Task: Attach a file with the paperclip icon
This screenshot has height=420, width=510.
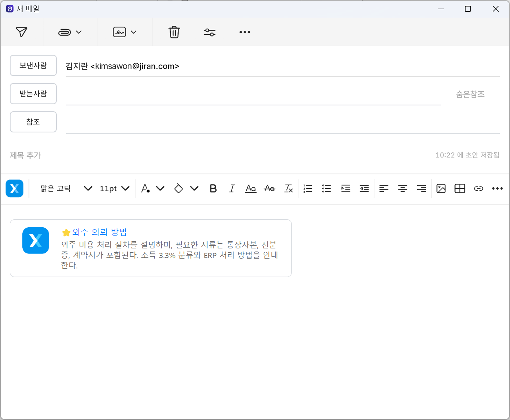Action: point(65,32)
